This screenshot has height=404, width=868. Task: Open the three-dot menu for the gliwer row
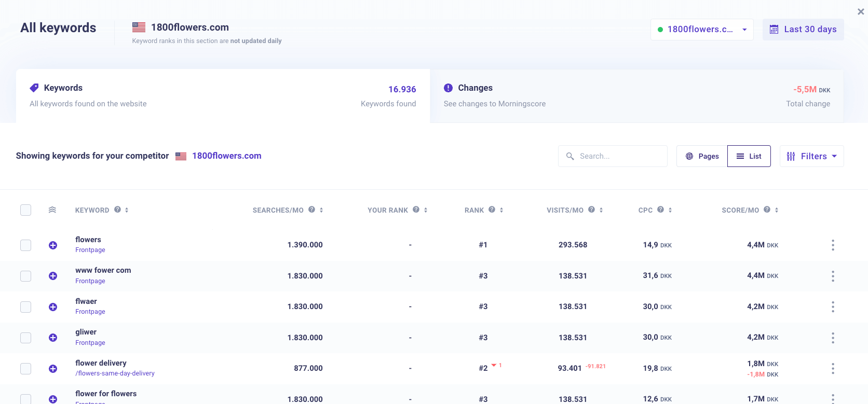tap(833, 338)
